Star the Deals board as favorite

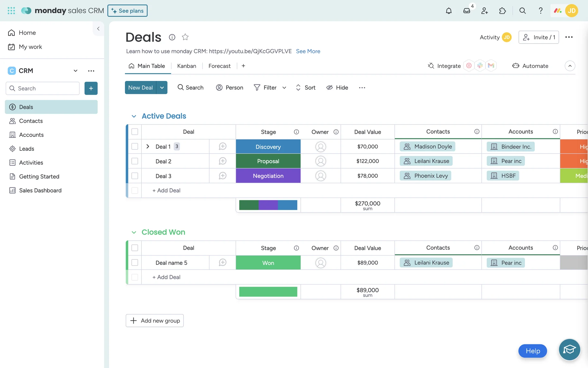coord(185,37)
